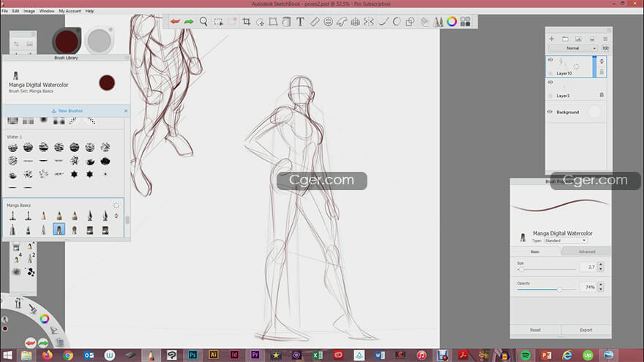Open Spotify from the taskbar
The height and width of the screenshot is (362, 644).
(x=525, y=355)
